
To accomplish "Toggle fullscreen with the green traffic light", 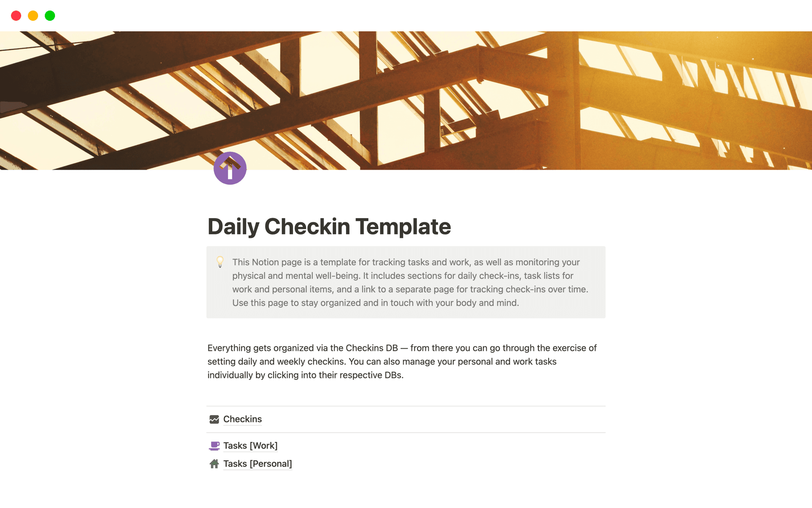I will click(x=49, y=16).
